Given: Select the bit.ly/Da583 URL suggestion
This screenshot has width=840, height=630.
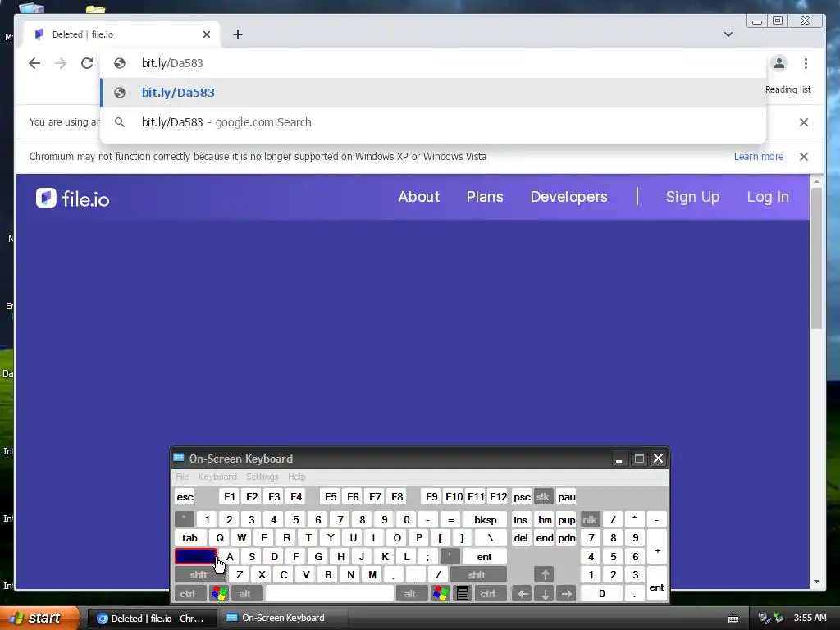Looking at the screenshot, I should tap(433, 93).
